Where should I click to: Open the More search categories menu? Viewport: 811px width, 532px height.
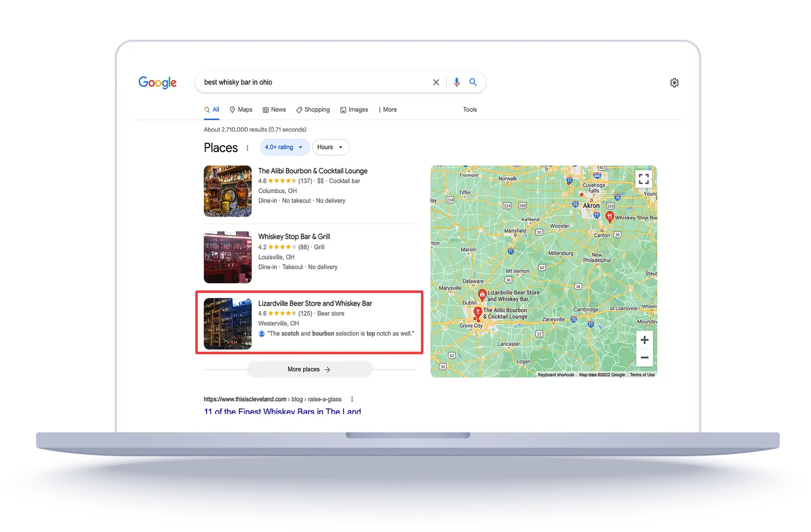pos(388,109)
